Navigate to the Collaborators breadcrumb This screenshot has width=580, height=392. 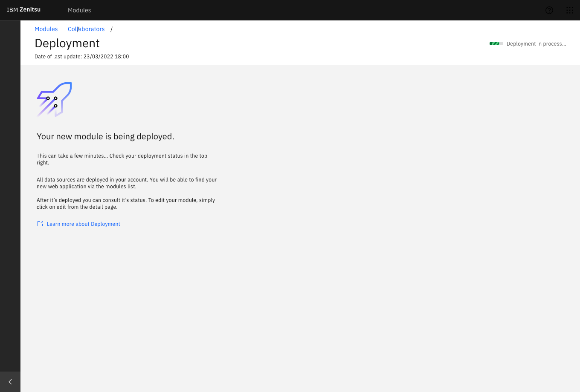point(86,29)
